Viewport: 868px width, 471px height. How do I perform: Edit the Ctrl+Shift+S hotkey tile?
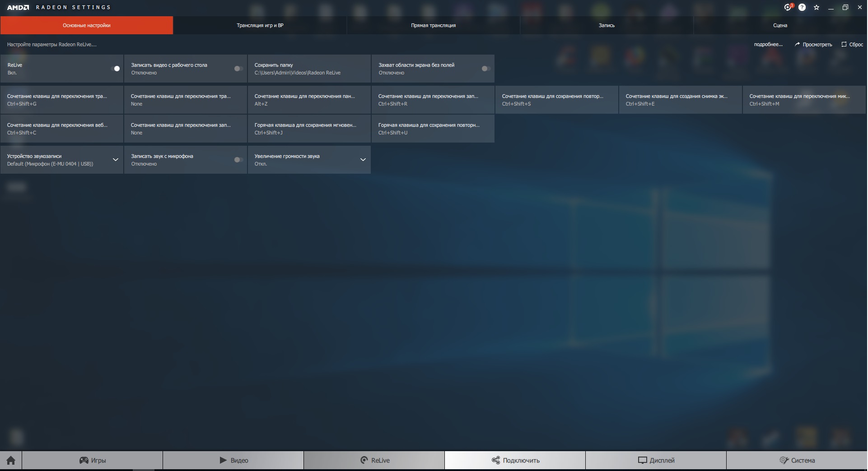557,100
